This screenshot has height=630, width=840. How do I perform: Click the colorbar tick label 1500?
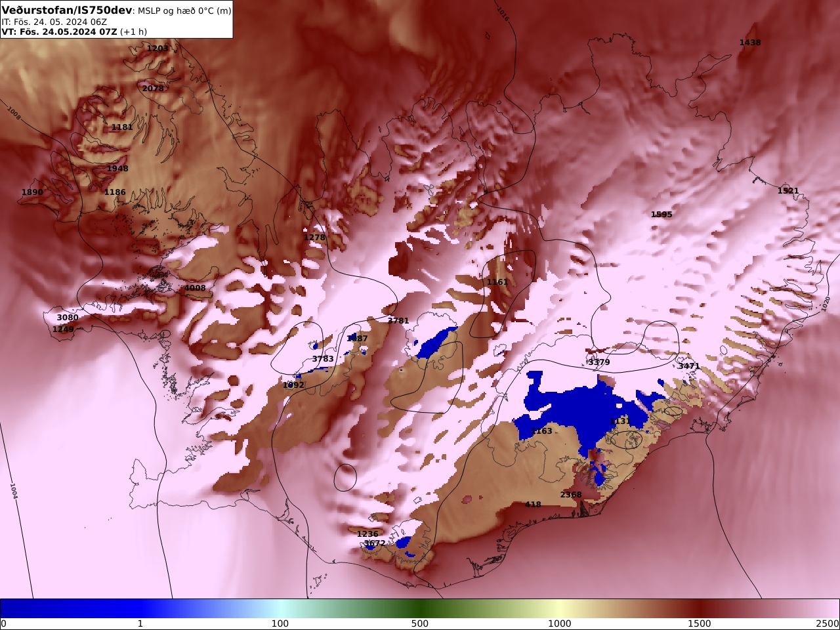coord(700,623)
